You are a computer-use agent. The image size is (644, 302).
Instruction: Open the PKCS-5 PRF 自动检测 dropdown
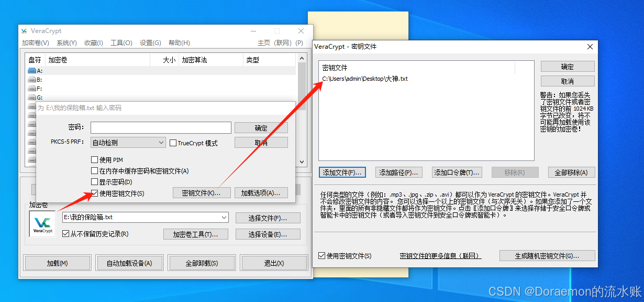(128, 143)
